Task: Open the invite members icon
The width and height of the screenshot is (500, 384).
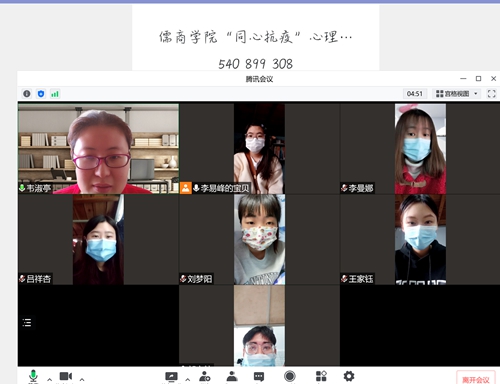Action: click(x=204, y=376)
